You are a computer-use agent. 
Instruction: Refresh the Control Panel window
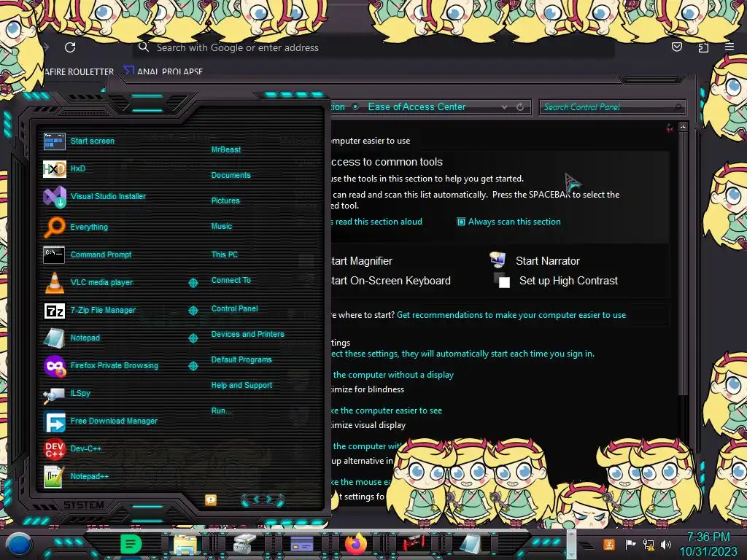click(520, 107)
